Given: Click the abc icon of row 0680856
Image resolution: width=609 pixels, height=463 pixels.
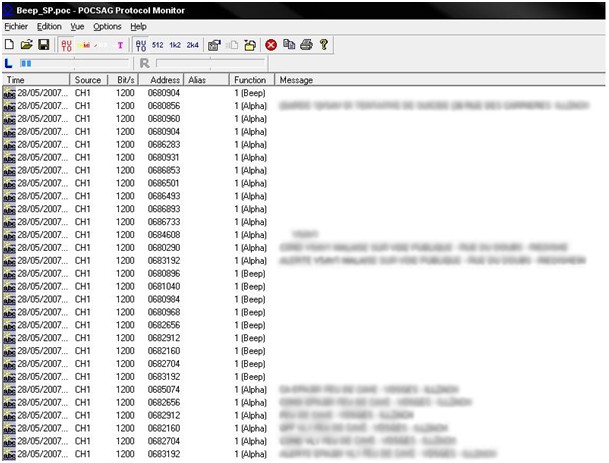Looking at the screenshot, I should pos(9,106).
